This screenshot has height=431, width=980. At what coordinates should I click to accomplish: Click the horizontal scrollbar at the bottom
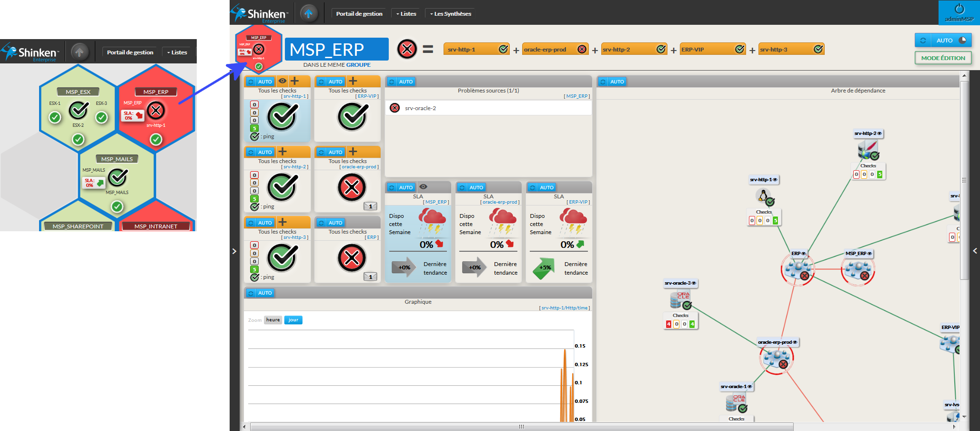pos(522,427)
